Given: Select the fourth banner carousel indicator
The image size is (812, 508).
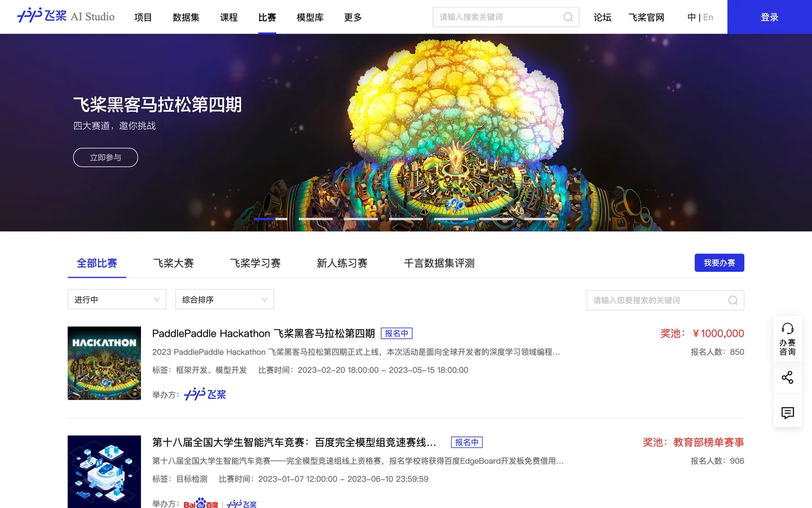Looking at the screenshot, I should 406,218.
